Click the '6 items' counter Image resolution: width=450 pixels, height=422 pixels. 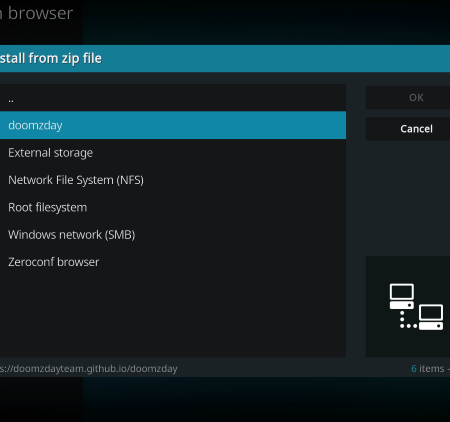pos(428,369)
